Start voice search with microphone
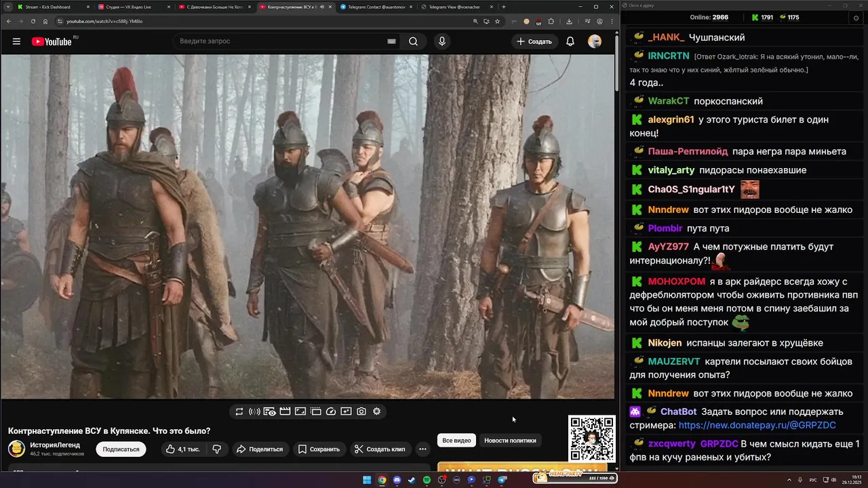 [x=442, y=41]
